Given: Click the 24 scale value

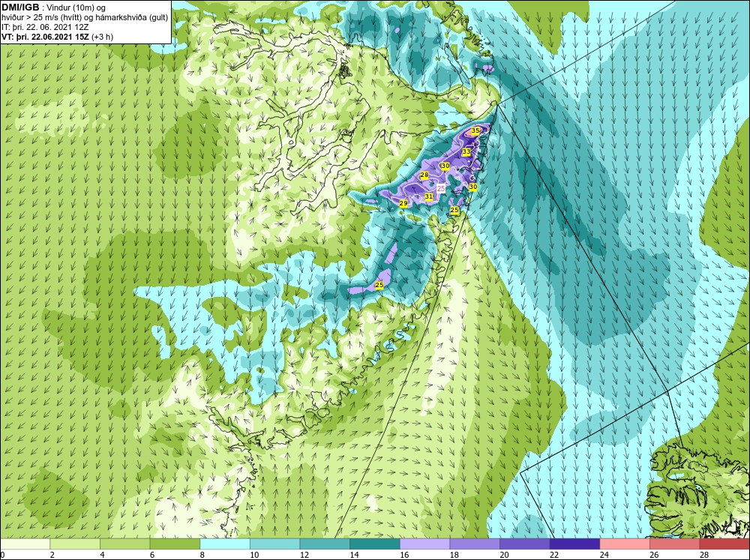Looking at the screenshot, I should (x=604, y=555).
